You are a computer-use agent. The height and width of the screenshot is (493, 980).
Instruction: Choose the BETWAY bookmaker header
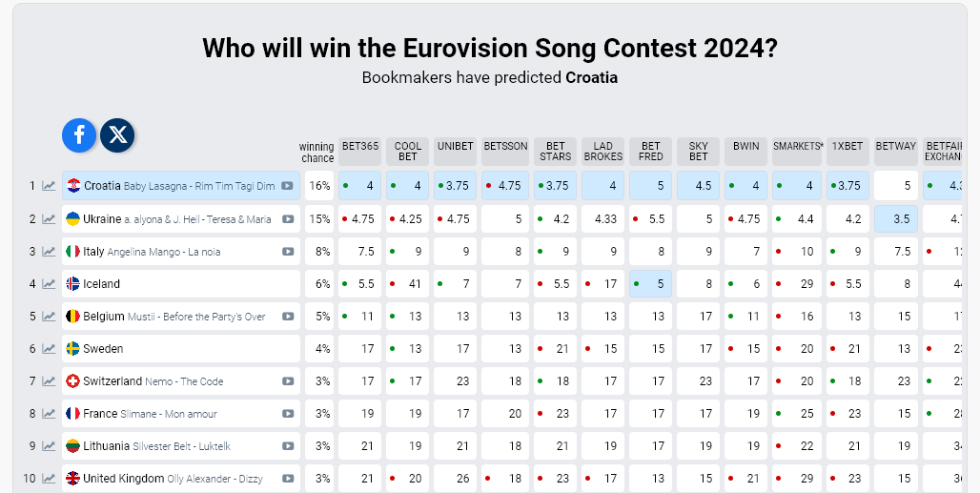[895, 147]
